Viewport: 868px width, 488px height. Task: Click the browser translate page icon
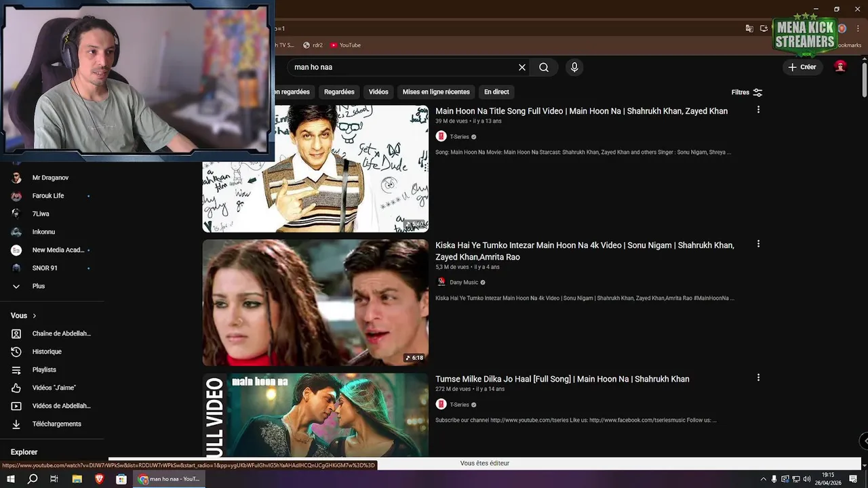pyautogui.click(x=749, y=28)
